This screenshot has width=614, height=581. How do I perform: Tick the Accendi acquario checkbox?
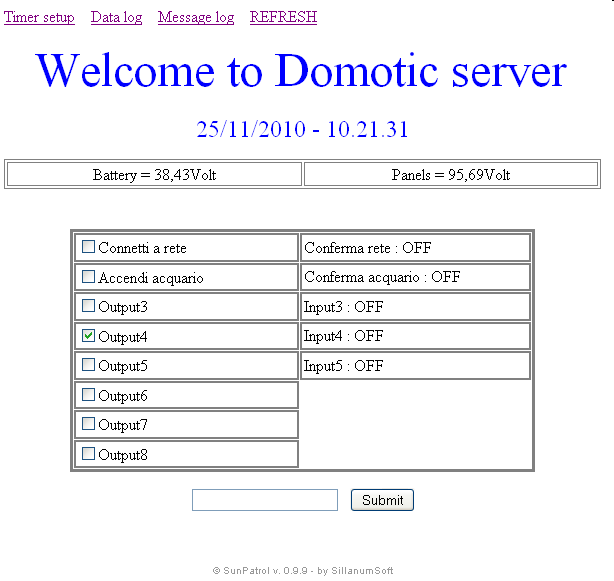click(89, 277)
